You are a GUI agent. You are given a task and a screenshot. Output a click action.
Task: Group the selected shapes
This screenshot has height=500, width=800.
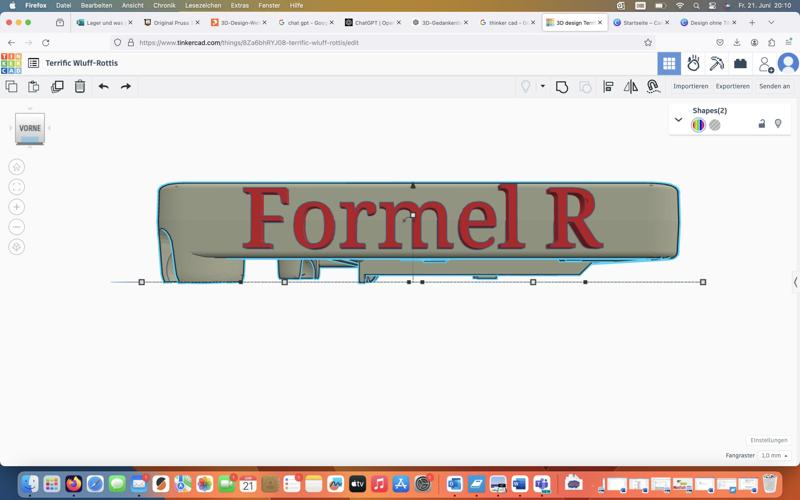click(x=562, y=87)
